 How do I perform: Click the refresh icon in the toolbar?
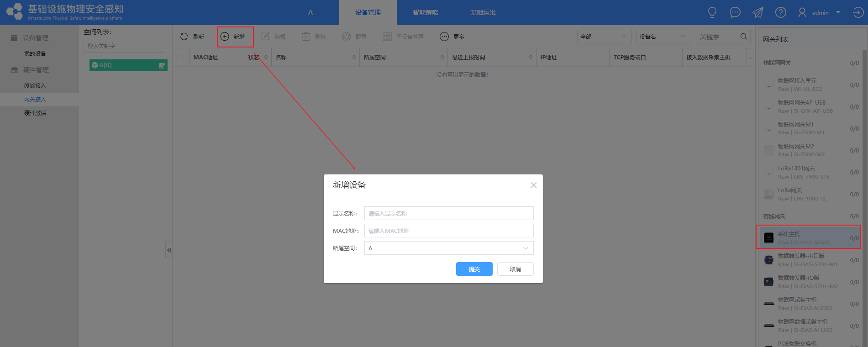coord(184,37)
